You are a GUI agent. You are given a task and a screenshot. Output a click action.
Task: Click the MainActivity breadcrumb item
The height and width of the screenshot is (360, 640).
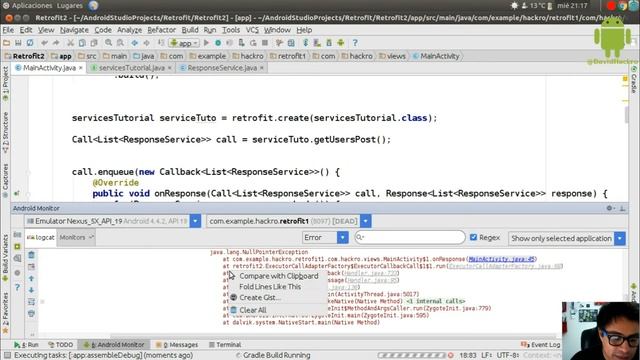tap(436, 56)
